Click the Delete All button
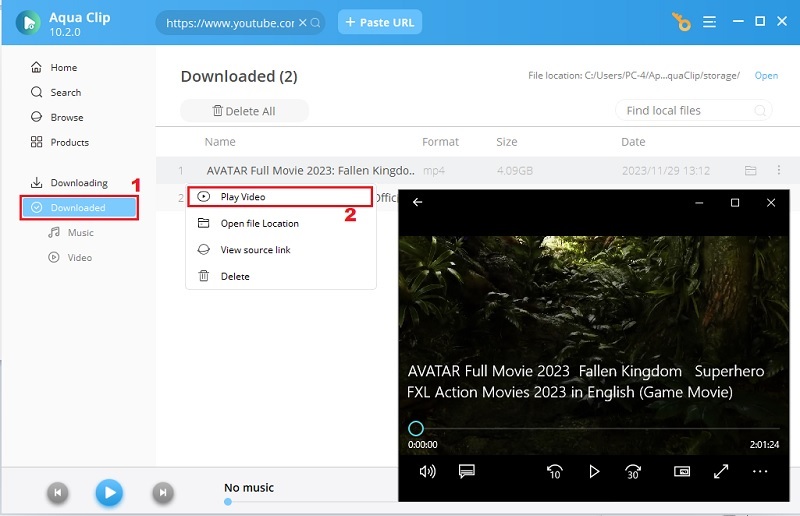 coord(244,111)
